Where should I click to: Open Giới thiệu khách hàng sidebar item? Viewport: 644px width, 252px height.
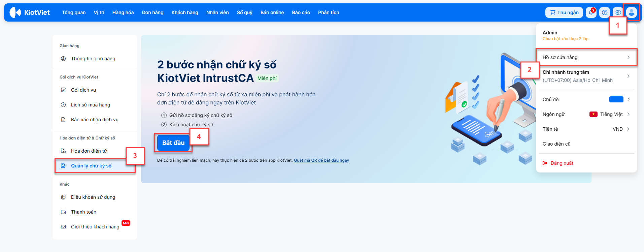coord(95,227)
